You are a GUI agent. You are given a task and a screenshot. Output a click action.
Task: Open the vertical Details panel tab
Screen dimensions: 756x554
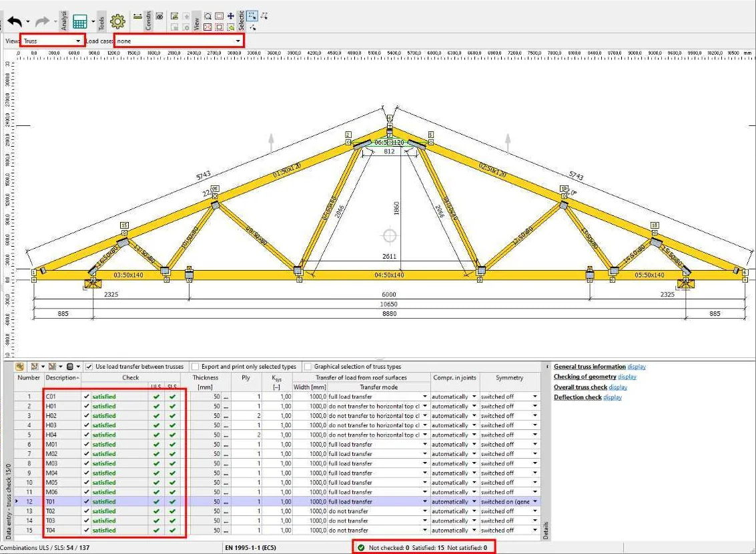(546, 529)
